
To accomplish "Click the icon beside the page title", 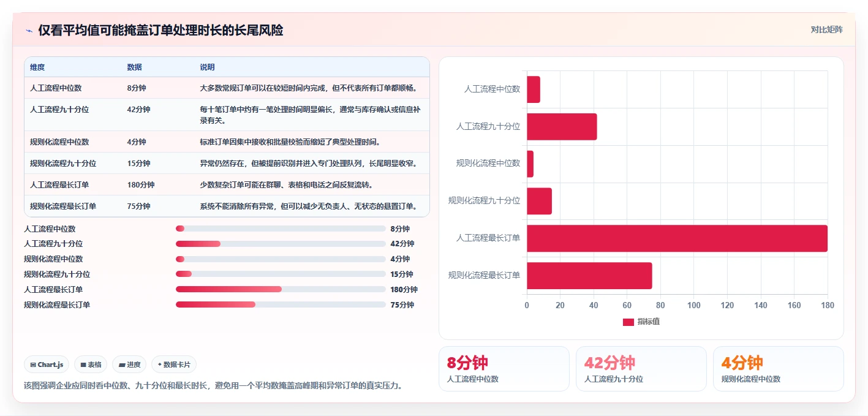I will 29,31.
